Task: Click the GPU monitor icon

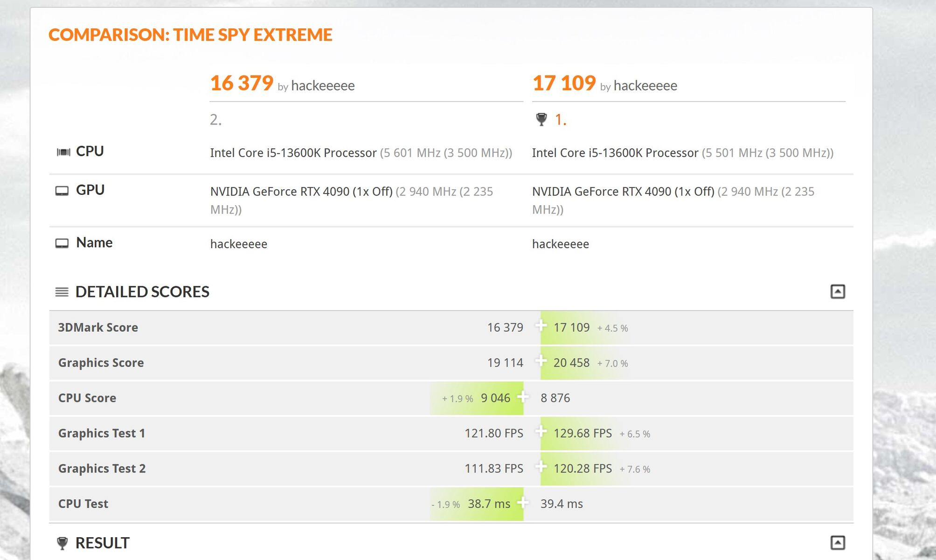Action: (x=62, y=191)
